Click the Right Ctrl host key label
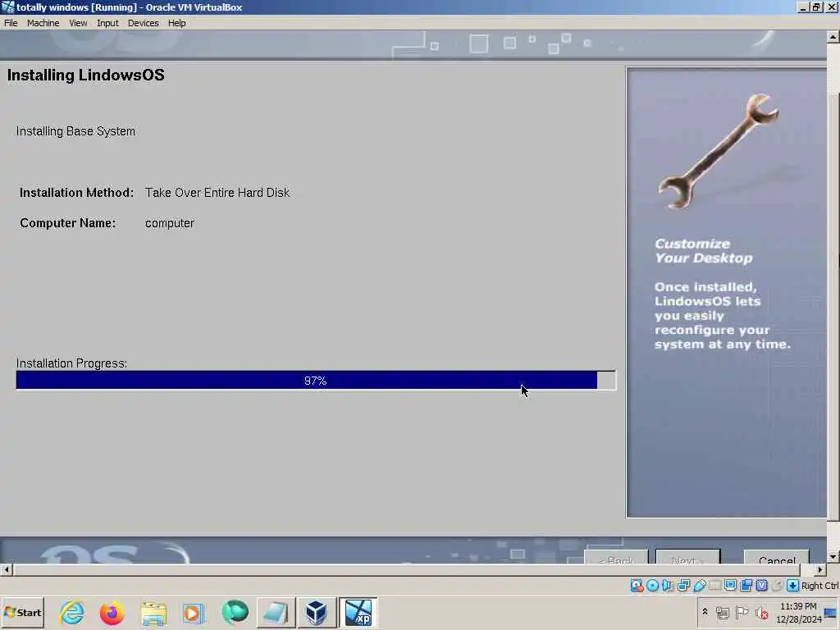840x630 pixels. tap(819, 586)
